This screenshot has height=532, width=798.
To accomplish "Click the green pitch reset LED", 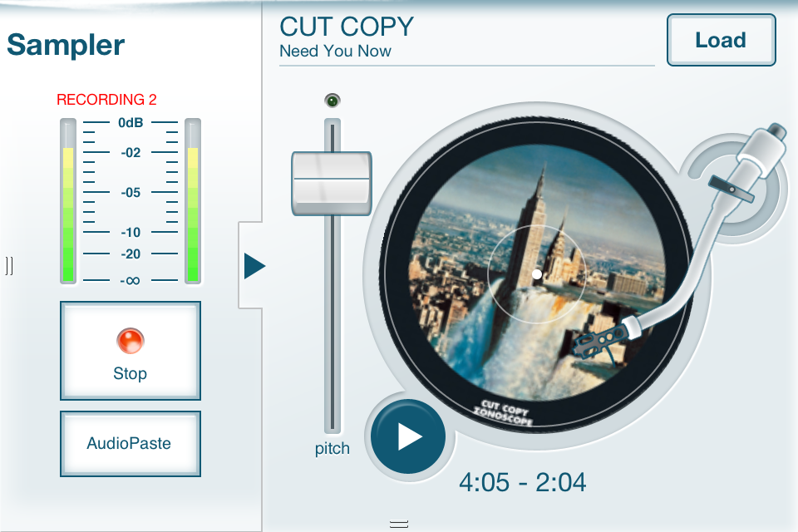I will tap(332, 101).
